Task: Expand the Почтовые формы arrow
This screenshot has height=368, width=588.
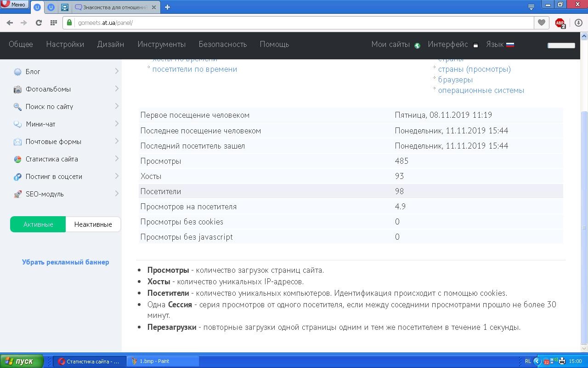Action: point(117,141)
